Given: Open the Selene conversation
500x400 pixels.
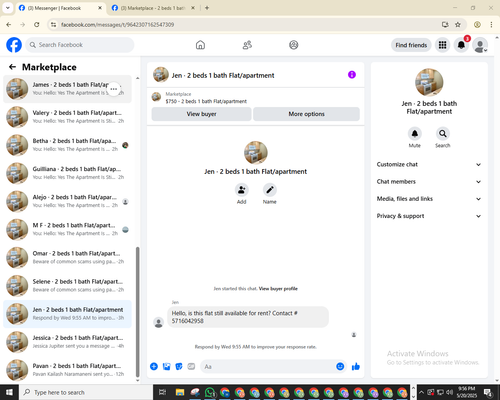Looking at the screenshot, I should pyautogui.click(x=67, y=286).
